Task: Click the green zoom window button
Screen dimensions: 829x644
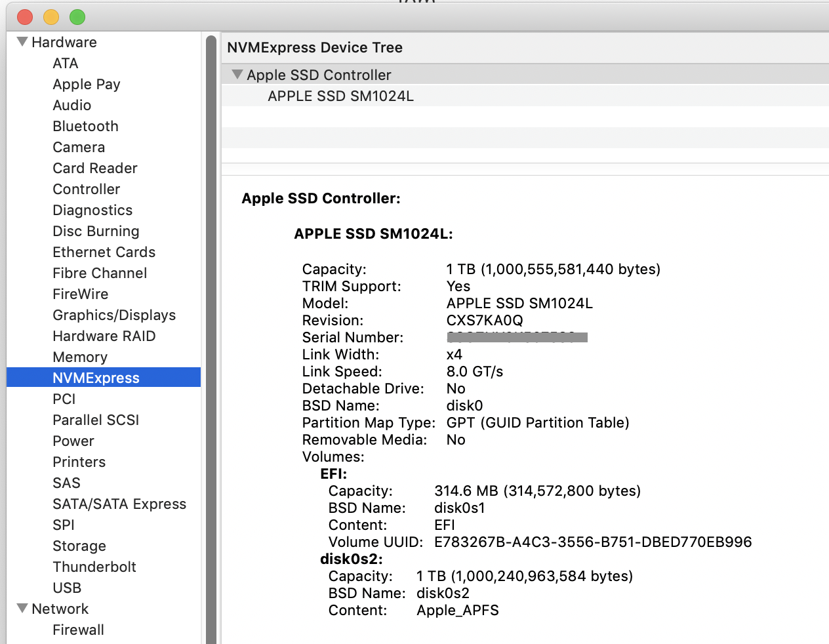Action: tap(77, 17)
